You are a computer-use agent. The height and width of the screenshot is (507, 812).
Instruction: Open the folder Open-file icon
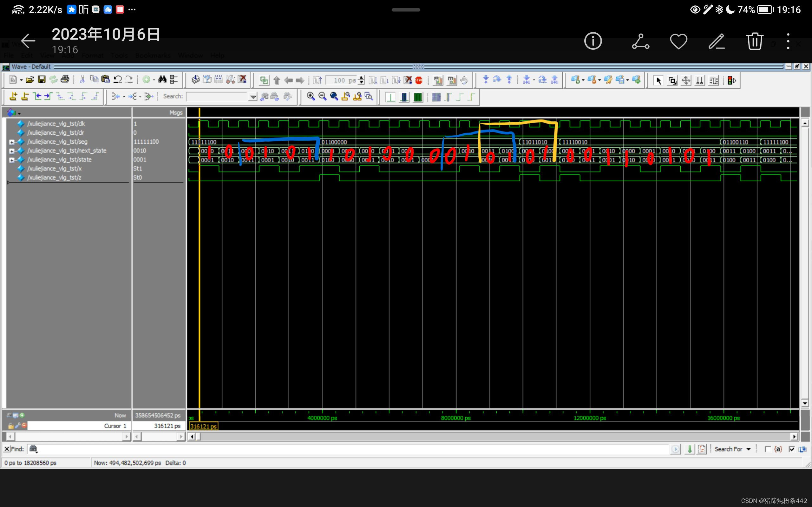pyautogui.click(x=30, y=80)
